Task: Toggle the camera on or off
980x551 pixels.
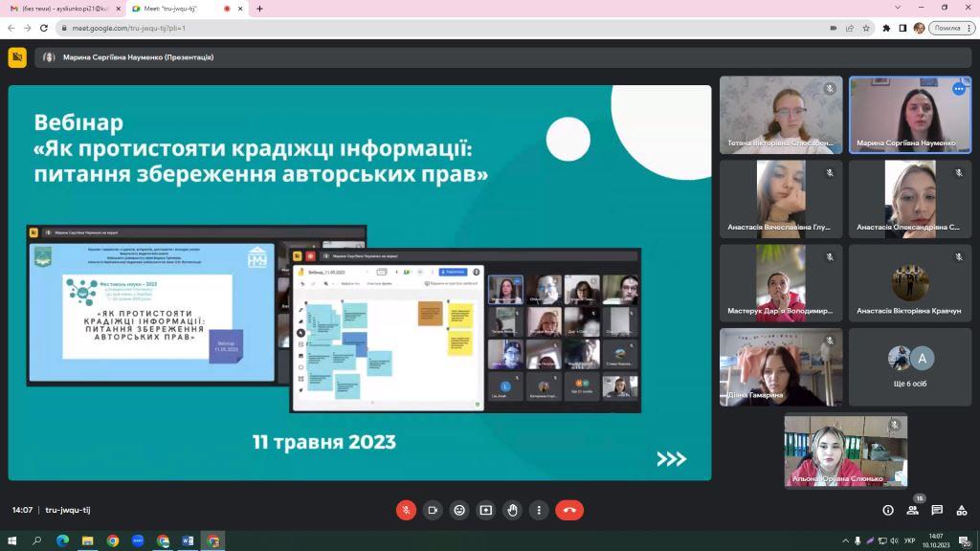Action: 433,510
